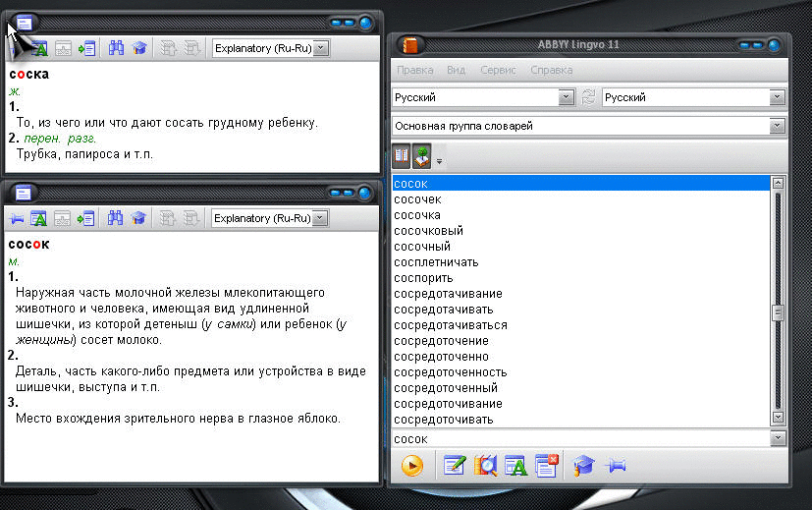This screenshot has width=812, height=510.
Task: Expand the bookshelf overflow arrow
Action: [439, 161]
